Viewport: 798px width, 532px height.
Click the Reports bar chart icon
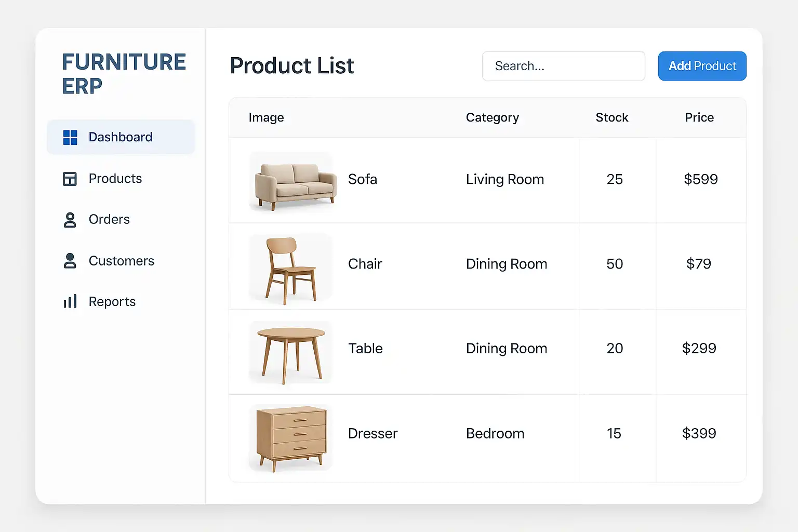[x=70, y=301]
